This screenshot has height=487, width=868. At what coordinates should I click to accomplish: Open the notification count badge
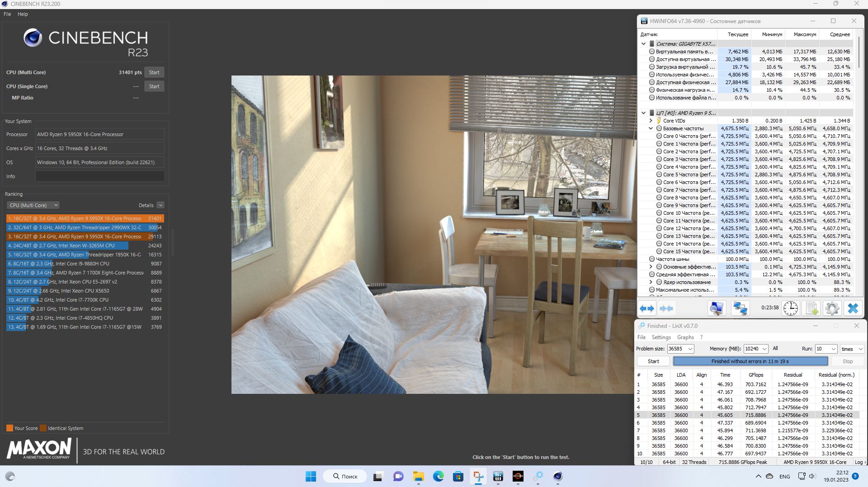point(855,476)
